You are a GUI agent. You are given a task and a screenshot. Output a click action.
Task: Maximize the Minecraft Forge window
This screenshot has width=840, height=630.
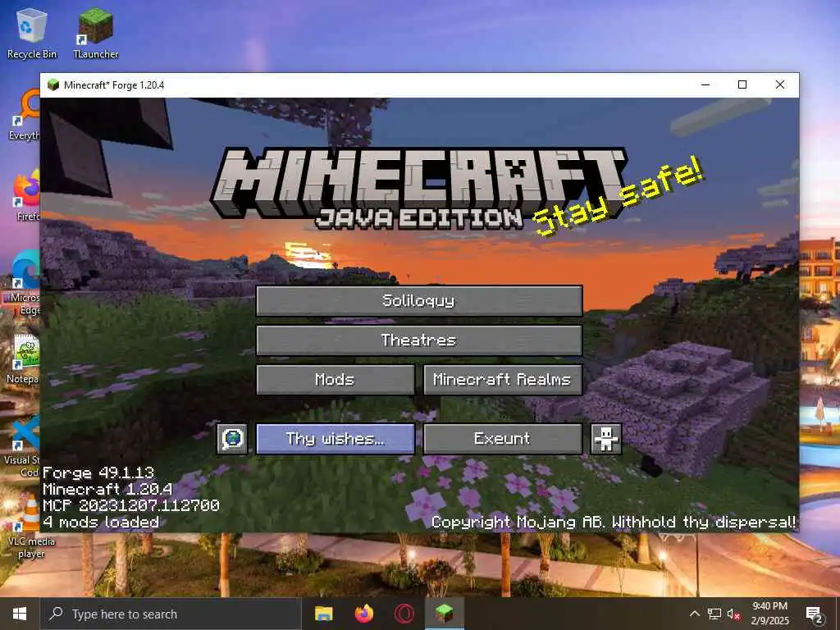tap(742, 84)
